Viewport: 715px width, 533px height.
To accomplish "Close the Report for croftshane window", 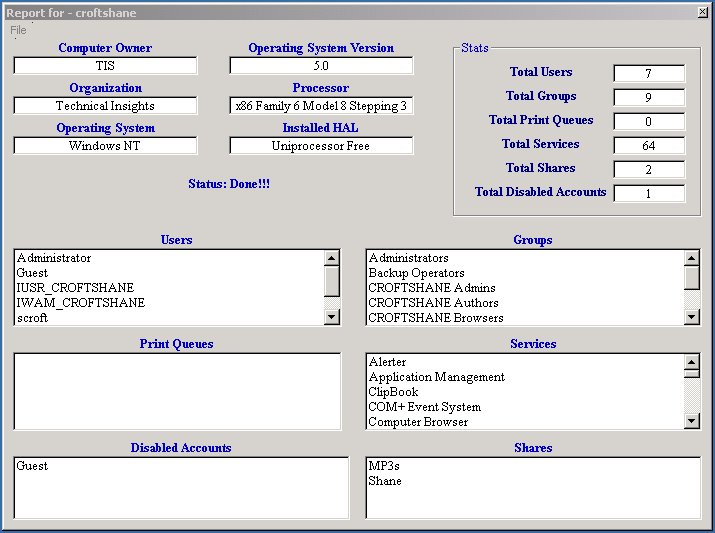I will (702, 12).
